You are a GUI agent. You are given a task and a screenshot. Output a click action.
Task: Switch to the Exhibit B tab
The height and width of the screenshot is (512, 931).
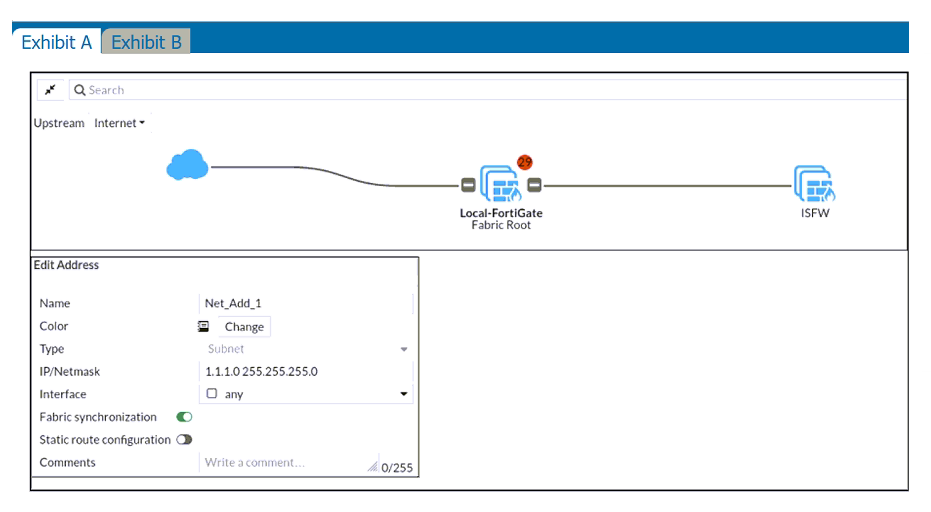pos(146,42)
